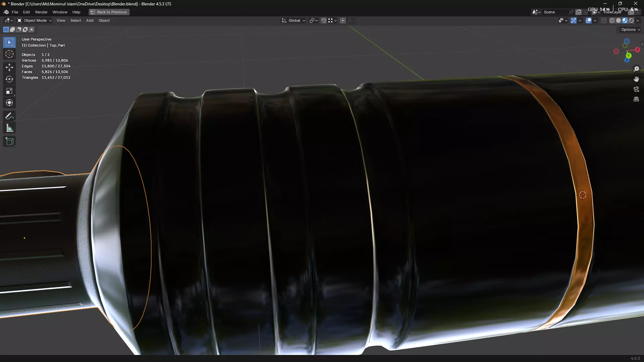Select the Annotate tool

click(x=9, y=116)
